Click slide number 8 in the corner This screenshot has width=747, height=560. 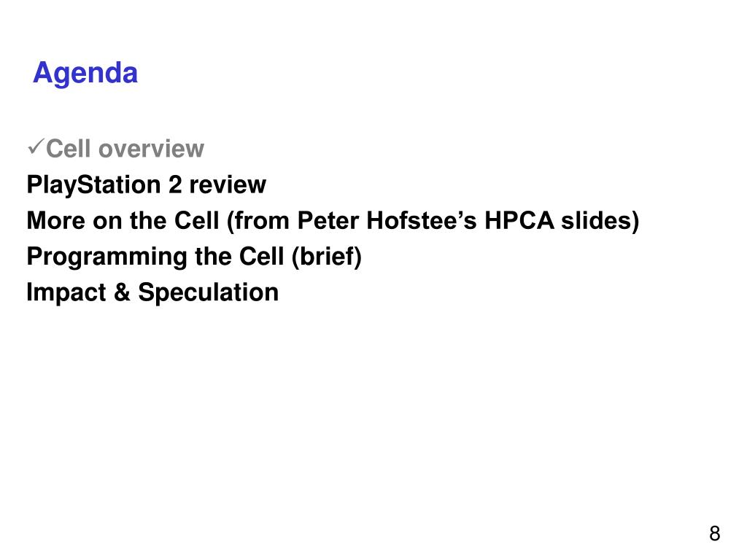(715, 534)
